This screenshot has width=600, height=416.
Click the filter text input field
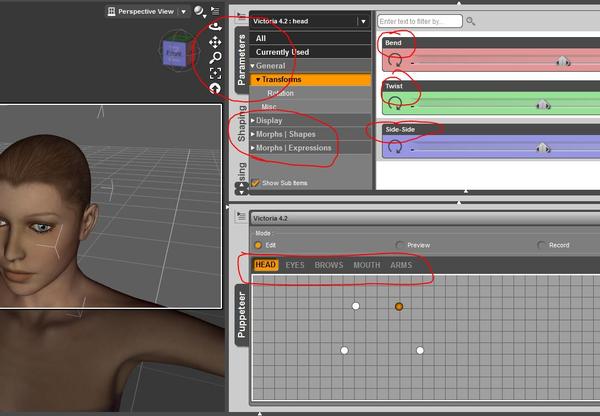pos(420,21)
